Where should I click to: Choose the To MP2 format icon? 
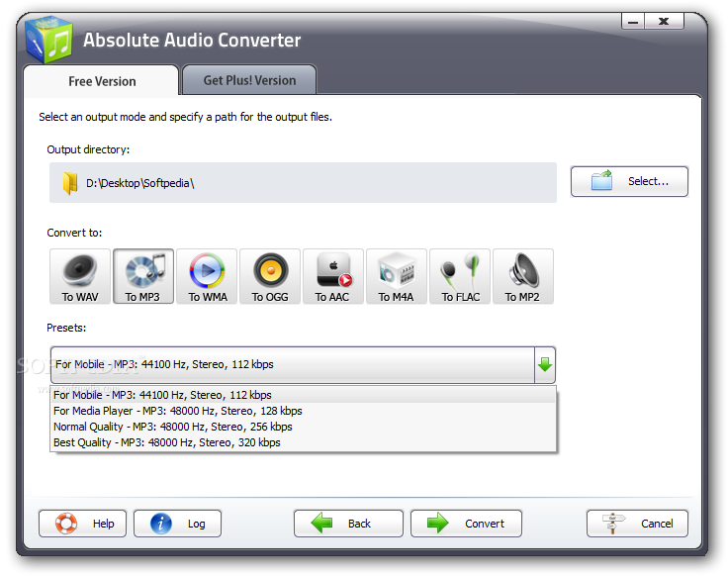tap(523, 276)
